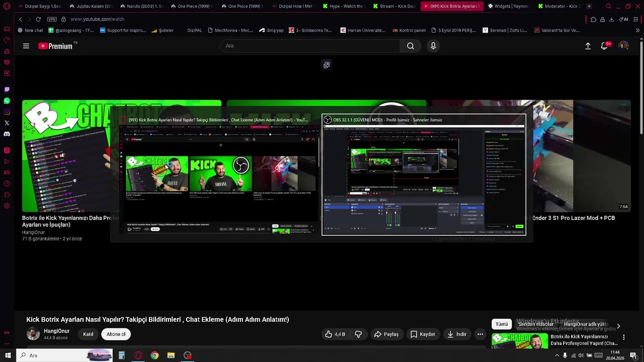
Task: Open a new tab with plus button
Action: click(589, 6)
